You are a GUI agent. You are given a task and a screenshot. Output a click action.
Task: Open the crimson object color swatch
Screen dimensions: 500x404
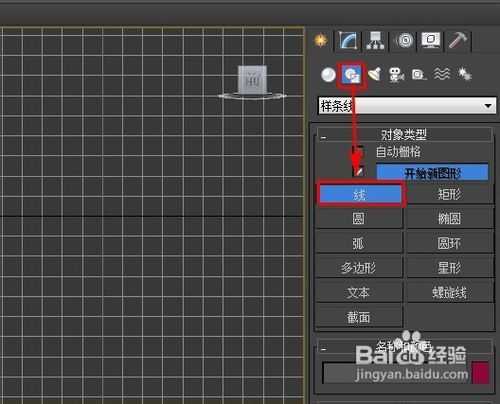(x=480, y=372)
